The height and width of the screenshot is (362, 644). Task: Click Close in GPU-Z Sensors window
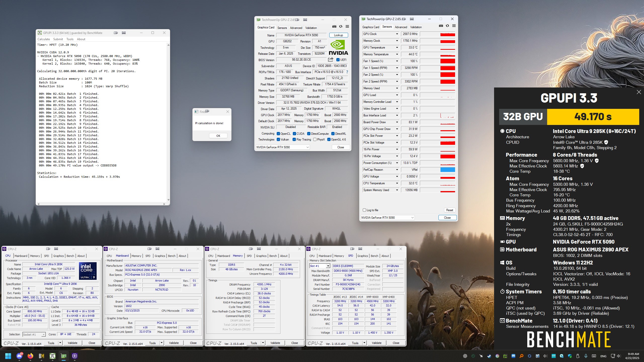click(x=447, y=218)
